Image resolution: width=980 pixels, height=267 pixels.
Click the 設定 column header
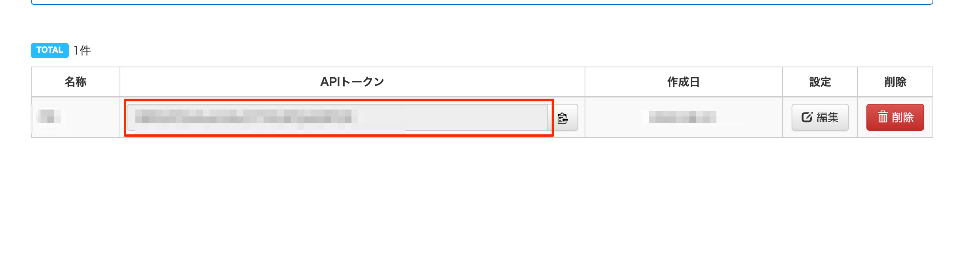tap(820, 82)
